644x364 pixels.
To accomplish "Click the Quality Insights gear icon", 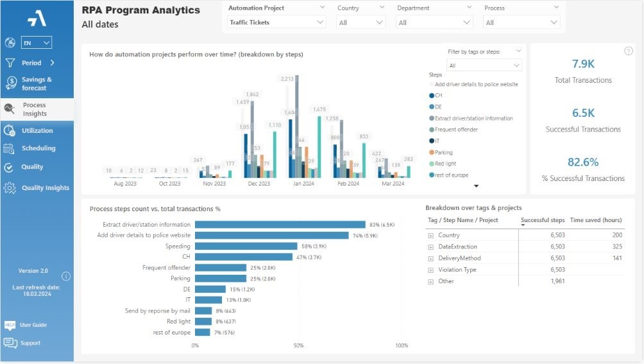I will 10,187.
